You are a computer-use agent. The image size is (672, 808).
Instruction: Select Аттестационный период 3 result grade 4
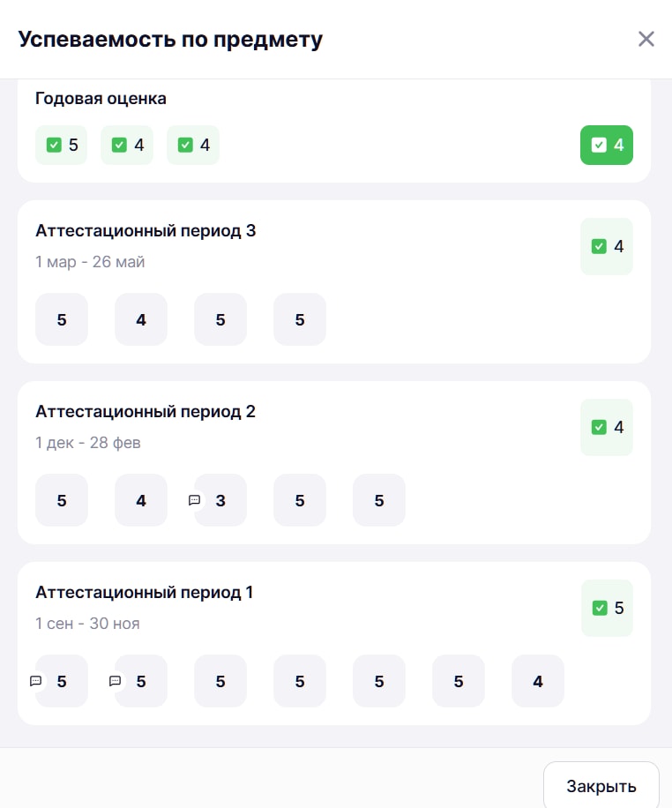pos(607,246)
